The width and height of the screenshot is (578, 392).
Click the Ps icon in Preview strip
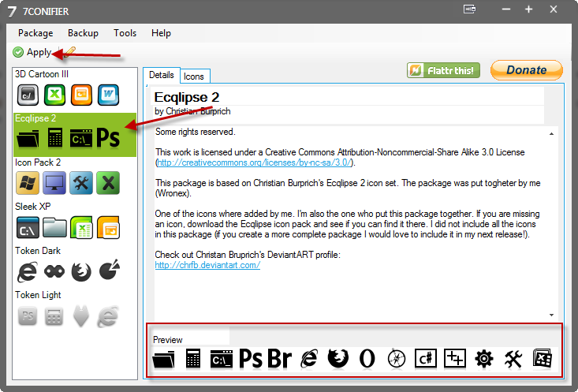pos(251,359)
